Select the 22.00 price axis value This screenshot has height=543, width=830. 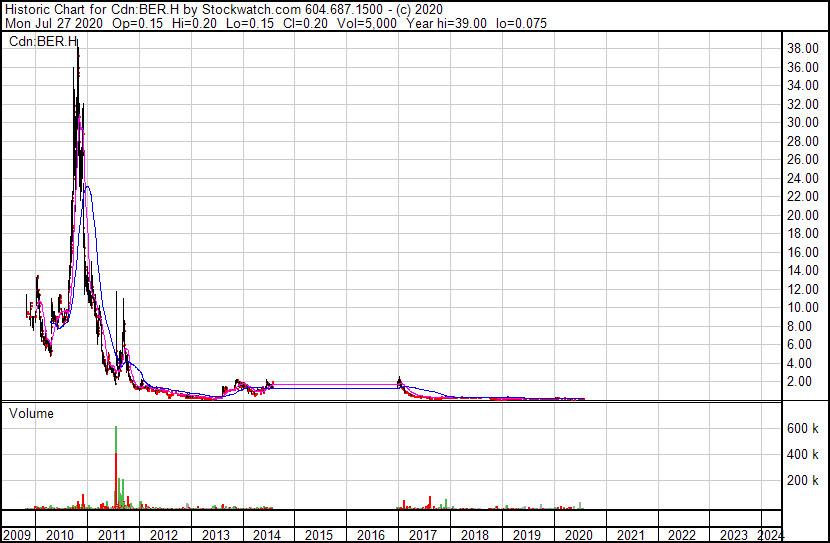point(803,196)
